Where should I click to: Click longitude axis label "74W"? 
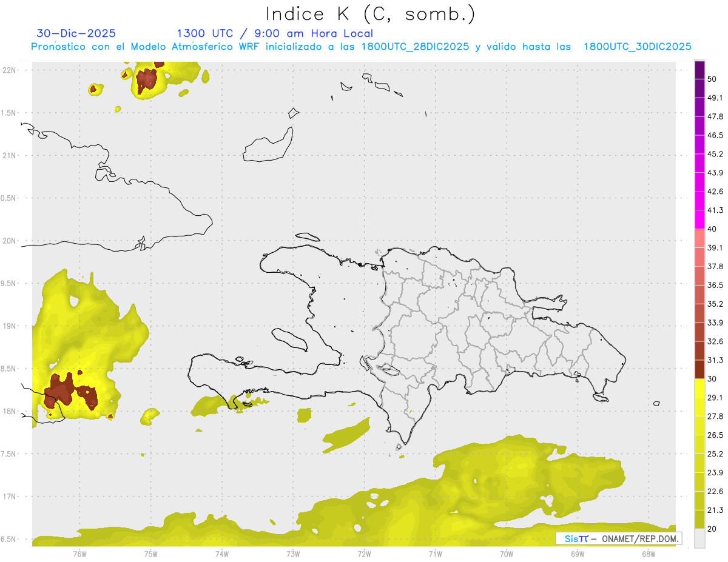click(222, 554)
